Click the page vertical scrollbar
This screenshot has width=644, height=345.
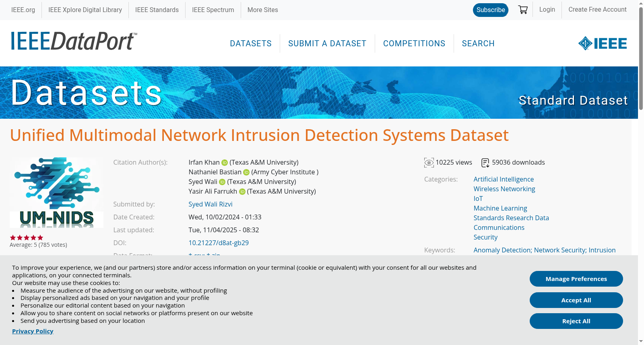641,58
